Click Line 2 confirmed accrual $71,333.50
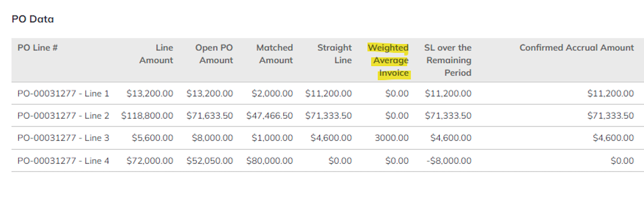This screenshot has height=201, width=644. coord(610,116)
